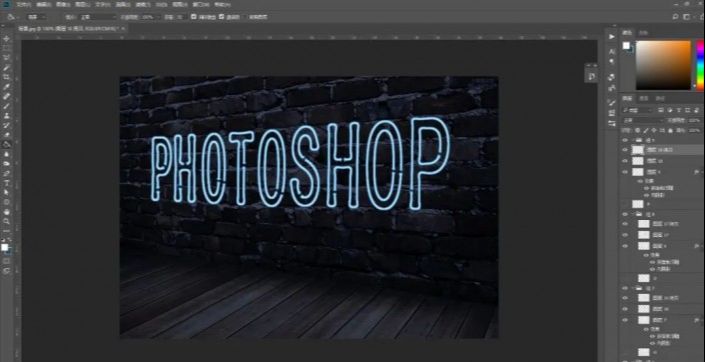Select the Horizontal Type tool

pyautogui.click(x=6, y=183)
